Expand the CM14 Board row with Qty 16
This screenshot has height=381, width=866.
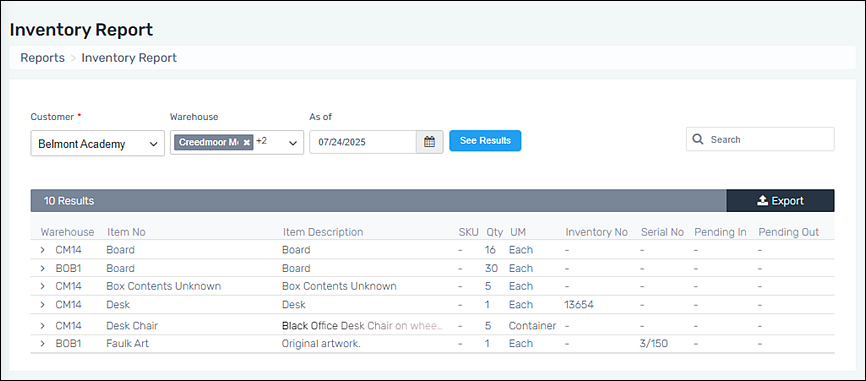[43, 250]
